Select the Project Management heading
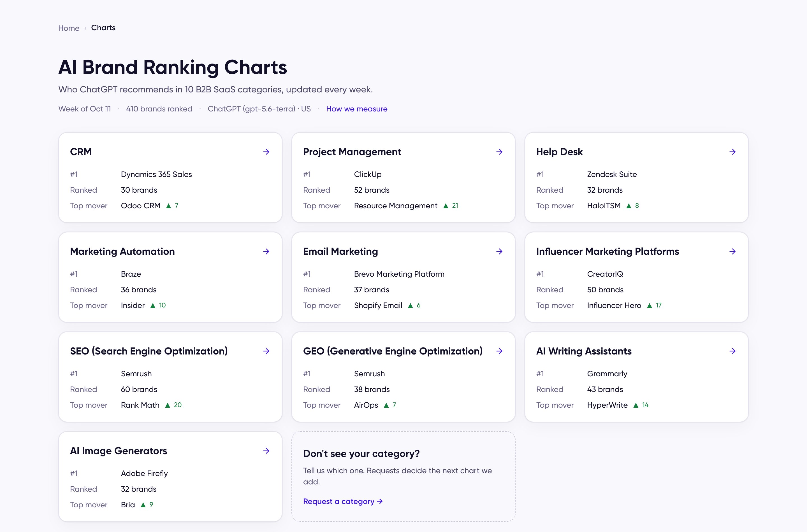Screen dimensions: 807x532 [352, 152]
